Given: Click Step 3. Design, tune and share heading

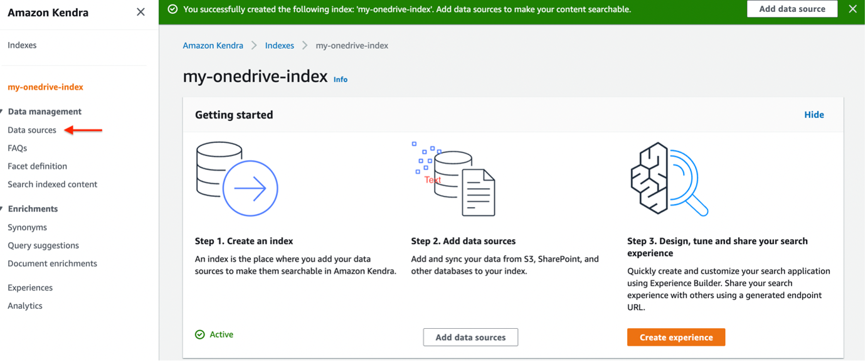Looking at the screenshot, I should coord(717,247).
